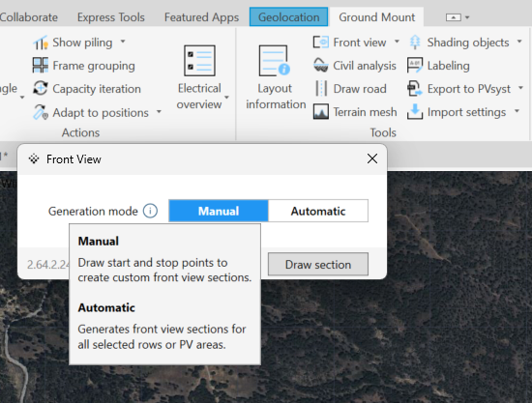
Task: Click the Frame grouping label
Action: coord(94,66)
